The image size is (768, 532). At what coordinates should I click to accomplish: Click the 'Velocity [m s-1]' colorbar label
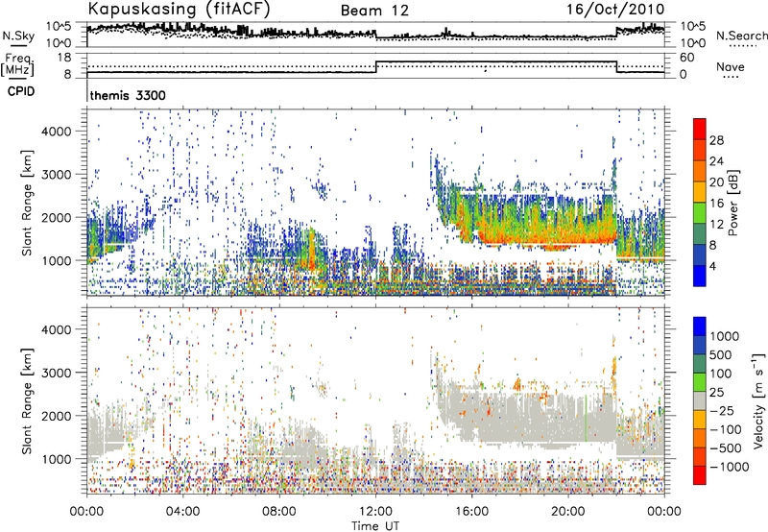coord(758,400)
